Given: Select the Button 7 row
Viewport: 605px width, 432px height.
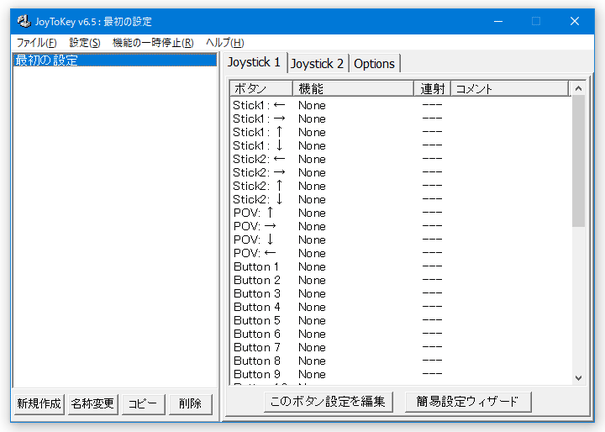Looking at the screenshot, I should point(401,348).
